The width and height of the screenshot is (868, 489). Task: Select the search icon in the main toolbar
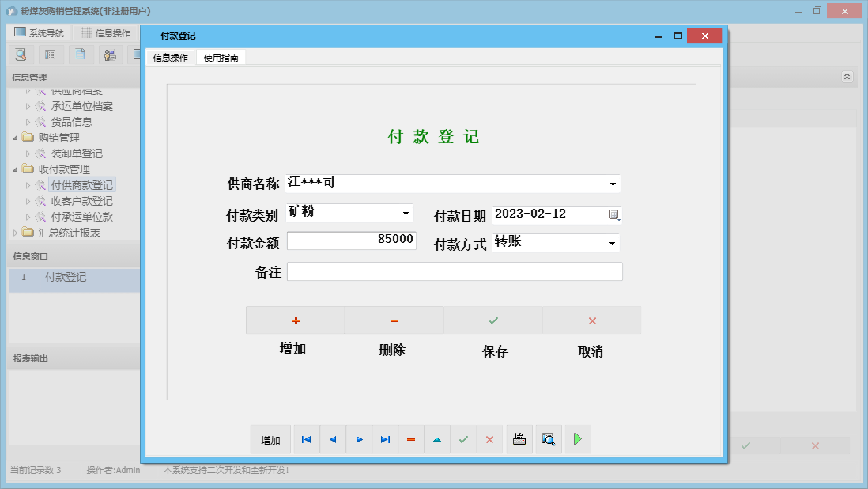point(21,54)
